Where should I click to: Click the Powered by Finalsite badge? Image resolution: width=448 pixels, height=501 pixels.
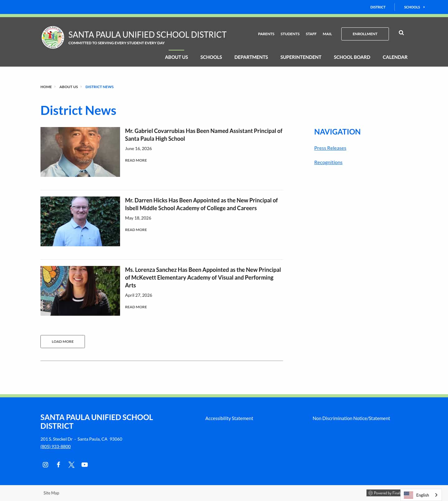pos(383,493)
